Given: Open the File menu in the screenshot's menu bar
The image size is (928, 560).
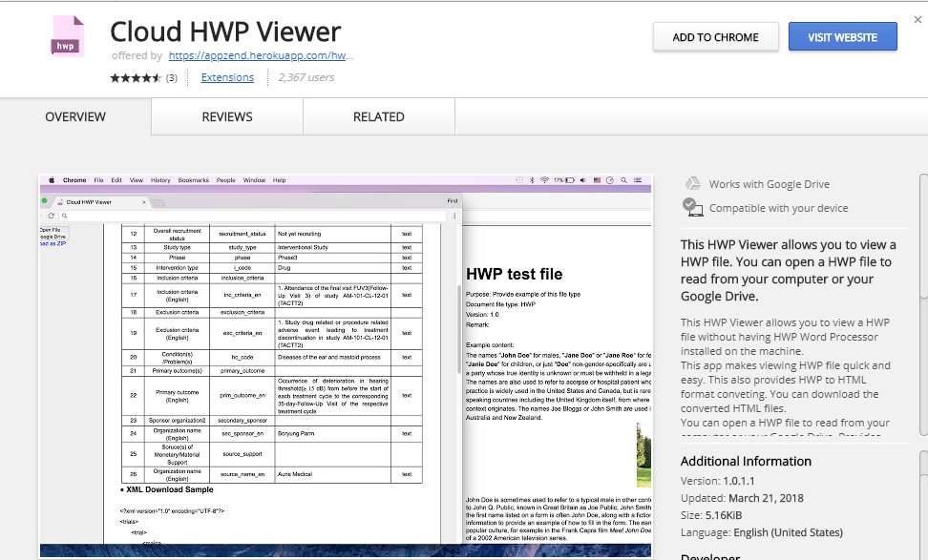Looking at the screenshot, I should pos(99,180).
